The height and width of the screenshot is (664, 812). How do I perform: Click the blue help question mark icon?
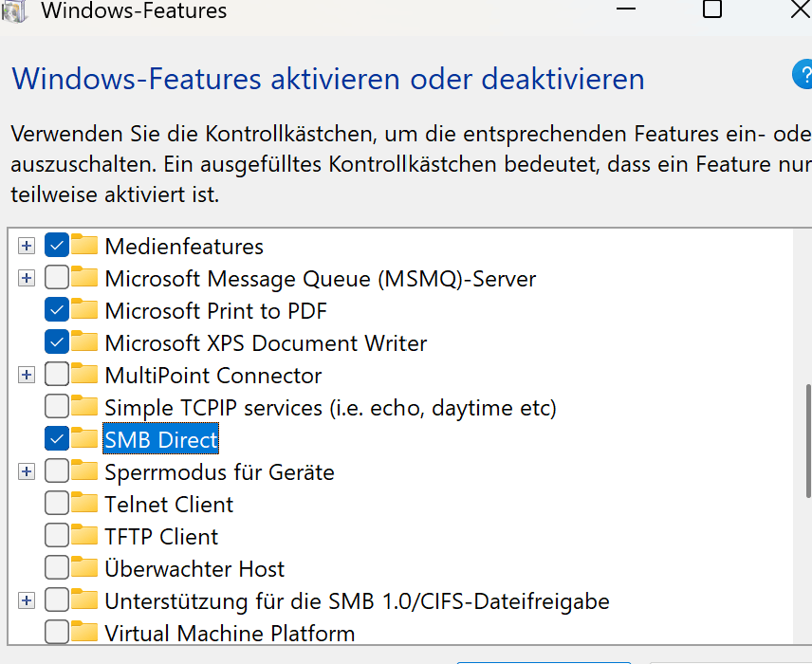click(x=803, y=76)
